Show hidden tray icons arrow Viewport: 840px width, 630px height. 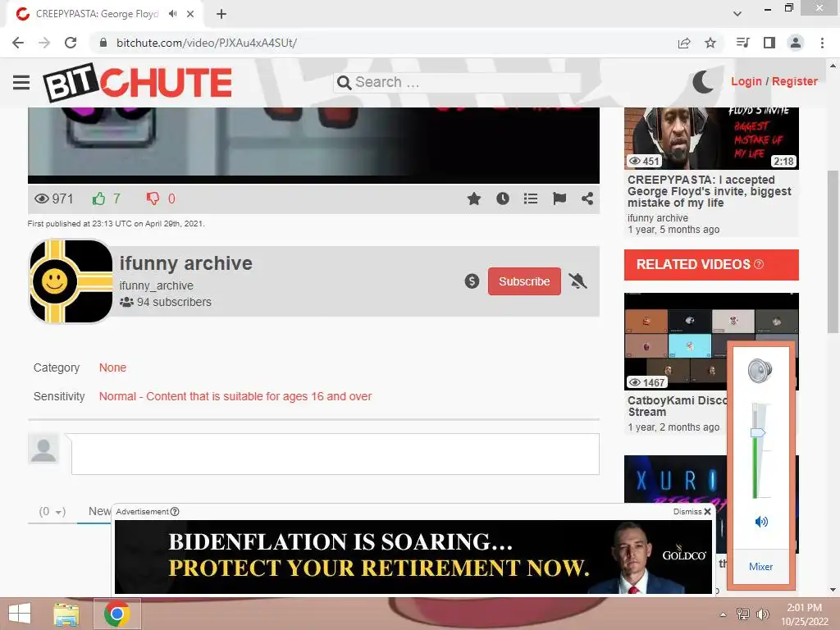coord(724,614)
